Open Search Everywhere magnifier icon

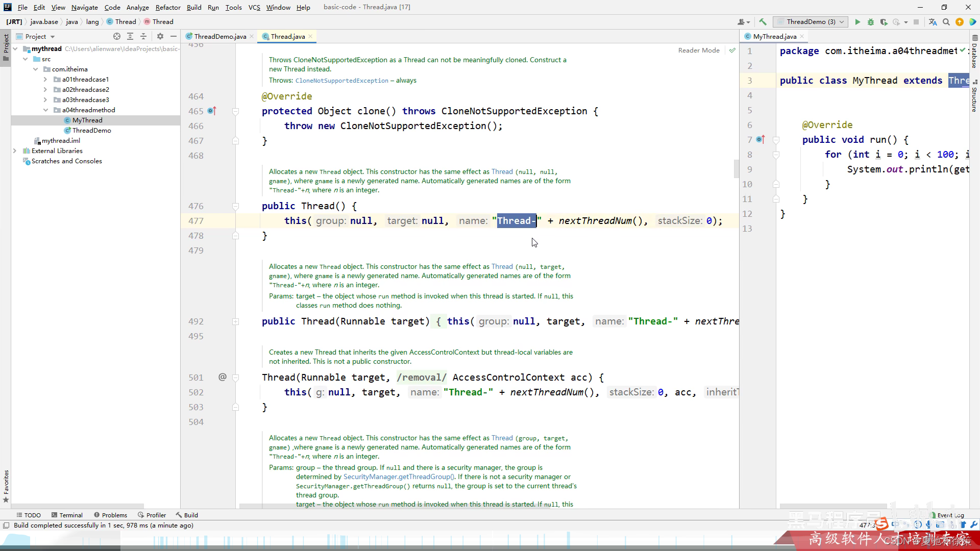pos(946,22)
